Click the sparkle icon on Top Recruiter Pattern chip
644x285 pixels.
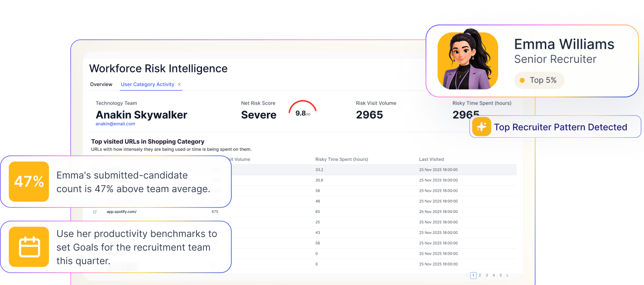481,127
